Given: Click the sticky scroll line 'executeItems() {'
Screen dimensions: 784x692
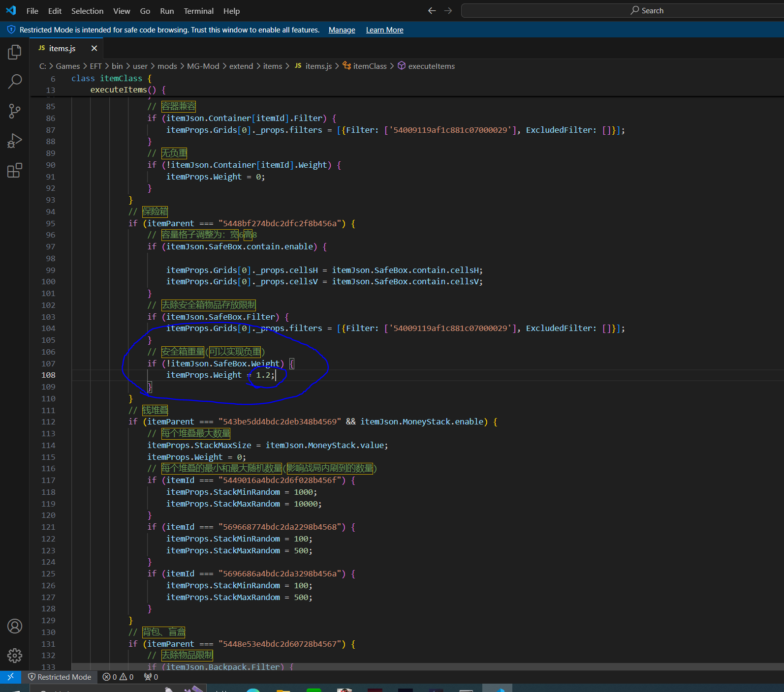Looking at the screenshot, I should click(128, 90).
